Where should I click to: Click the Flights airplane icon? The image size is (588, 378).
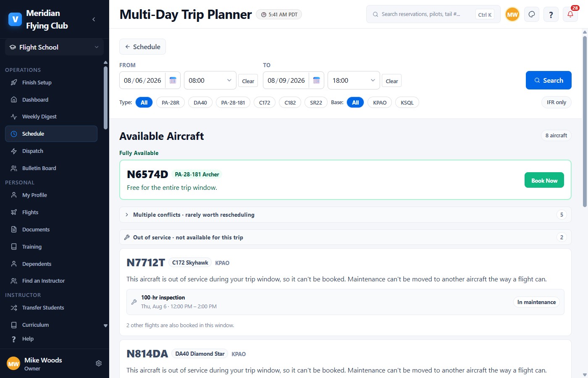14,212
